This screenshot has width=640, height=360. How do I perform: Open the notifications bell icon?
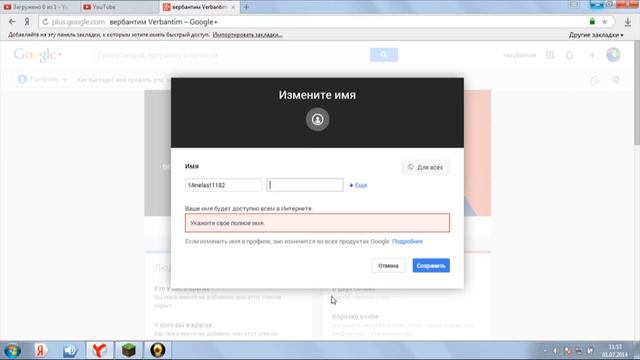(569, 55)
